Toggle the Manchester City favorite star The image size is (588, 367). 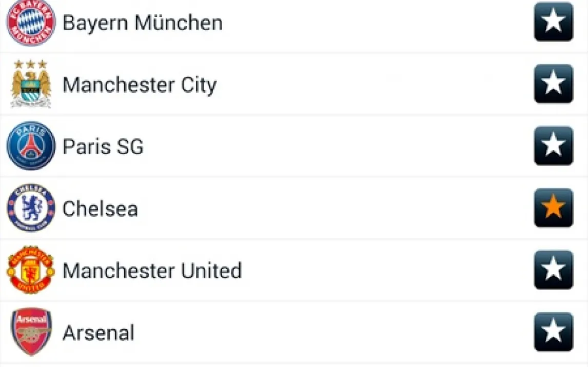(x=553, y=84)
